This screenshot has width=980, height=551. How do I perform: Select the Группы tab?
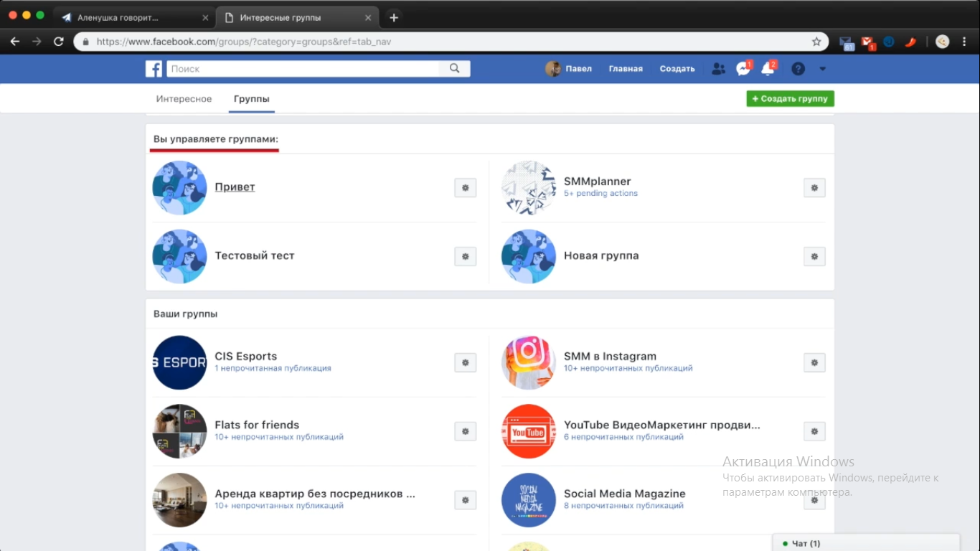252,99
